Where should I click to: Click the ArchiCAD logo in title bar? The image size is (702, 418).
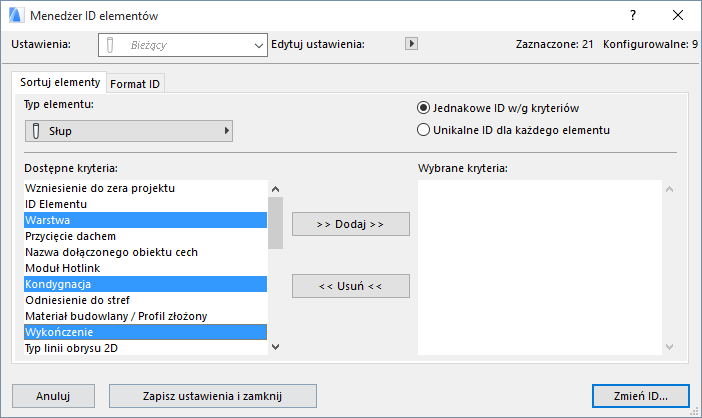[15, 16]
